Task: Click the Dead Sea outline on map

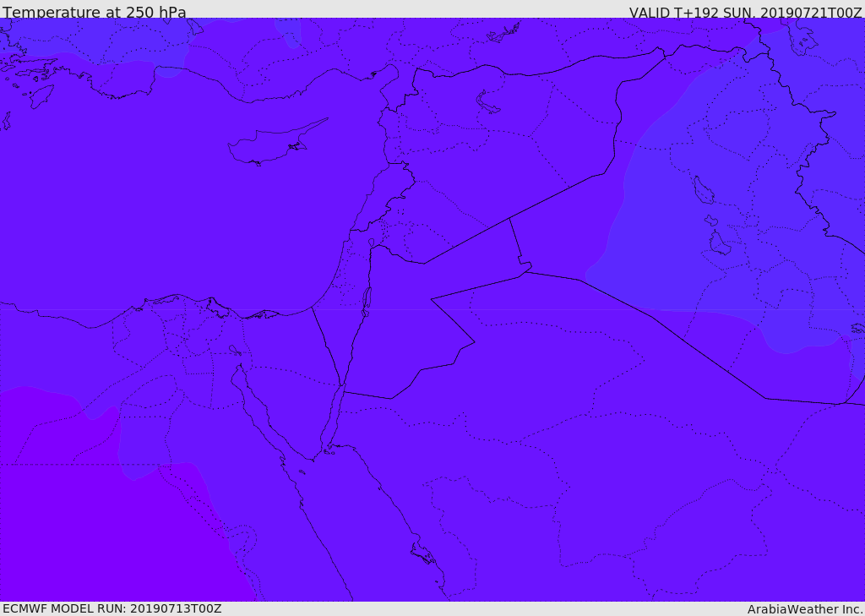Action: [x=366, y=302]
